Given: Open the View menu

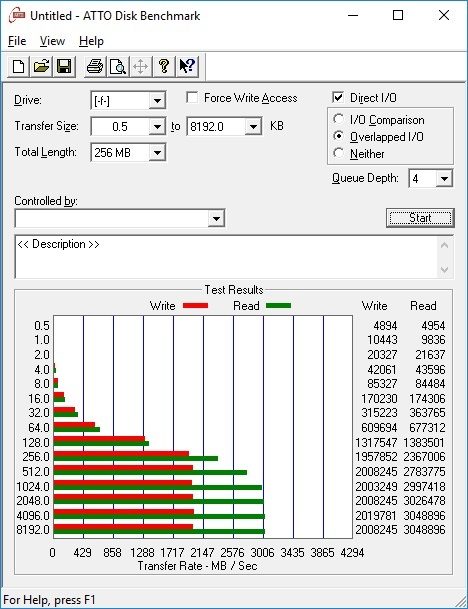Looking at the screenshot, I should click(52, 41).
